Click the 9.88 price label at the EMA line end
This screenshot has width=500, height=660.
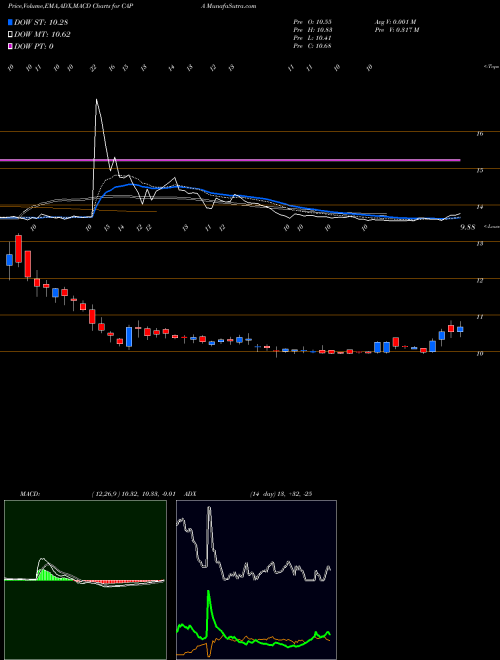[468, 227]
